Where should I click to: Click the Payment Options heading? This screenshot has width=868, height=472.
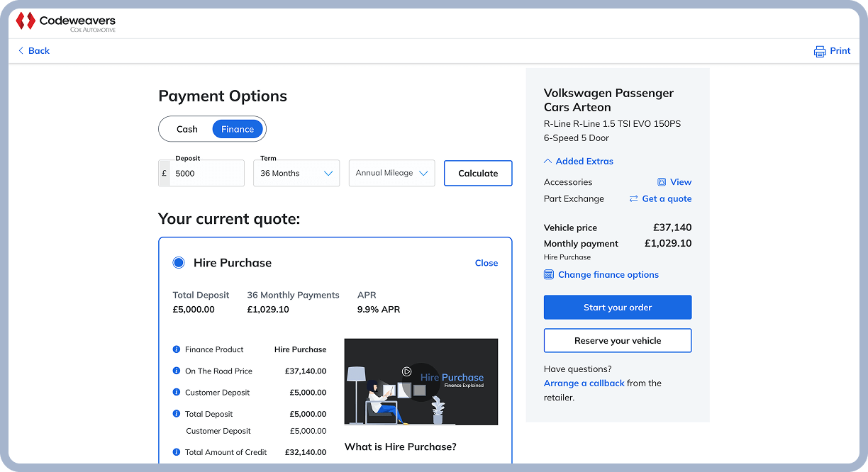click(x=223, y=96)
